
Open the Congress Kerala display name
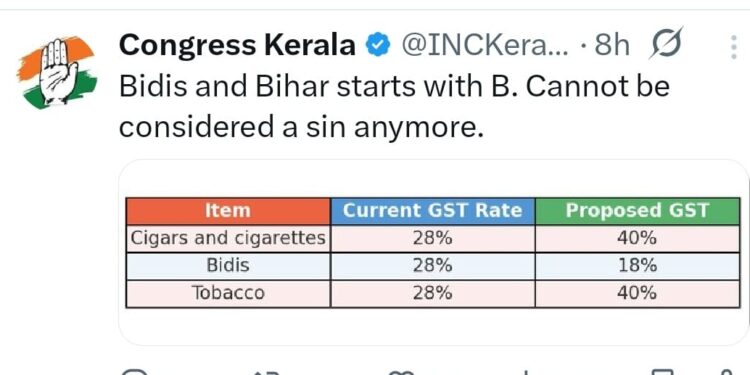(237, 46)
